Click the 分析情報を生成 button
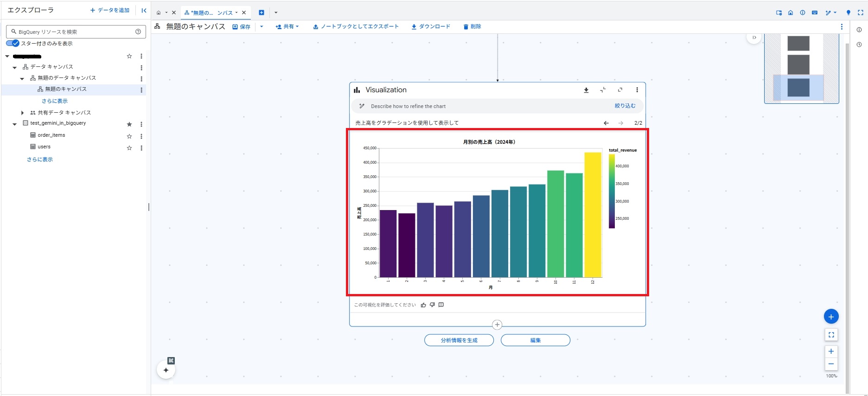Viewport: 868px width, 396px height. coord(459,340)
